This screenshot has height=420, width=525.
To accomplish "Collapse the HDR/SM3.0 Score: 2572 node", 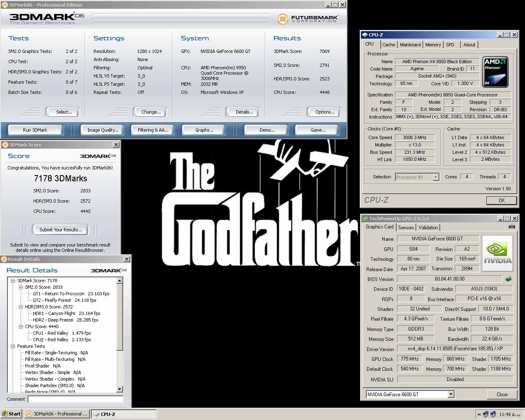I will tap(21, 307).
